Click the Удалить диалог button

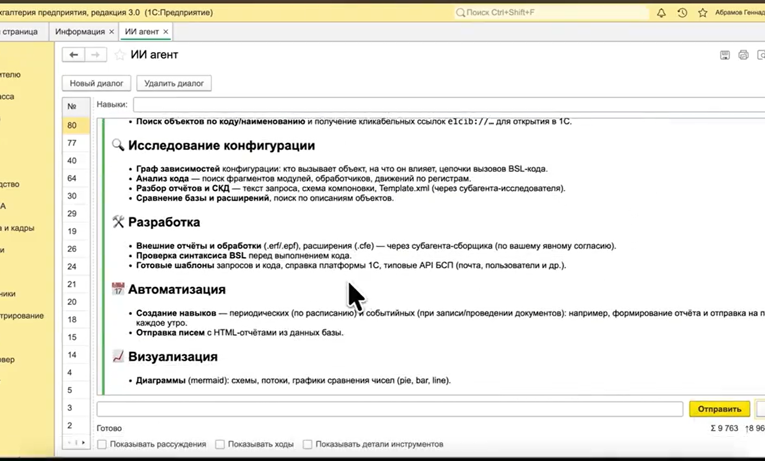(x=174, y=83)
